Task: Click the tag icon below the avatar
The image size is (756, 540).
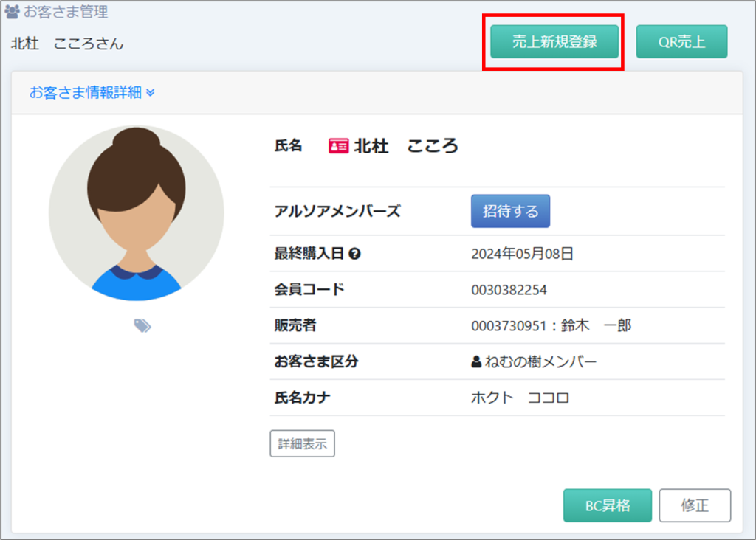Action: tap(142, 325)
